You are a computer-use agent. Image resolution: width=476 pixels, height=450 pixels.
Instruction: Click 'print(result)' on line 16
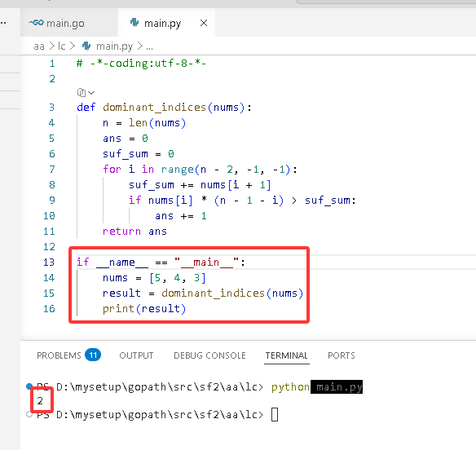(144, 308)
